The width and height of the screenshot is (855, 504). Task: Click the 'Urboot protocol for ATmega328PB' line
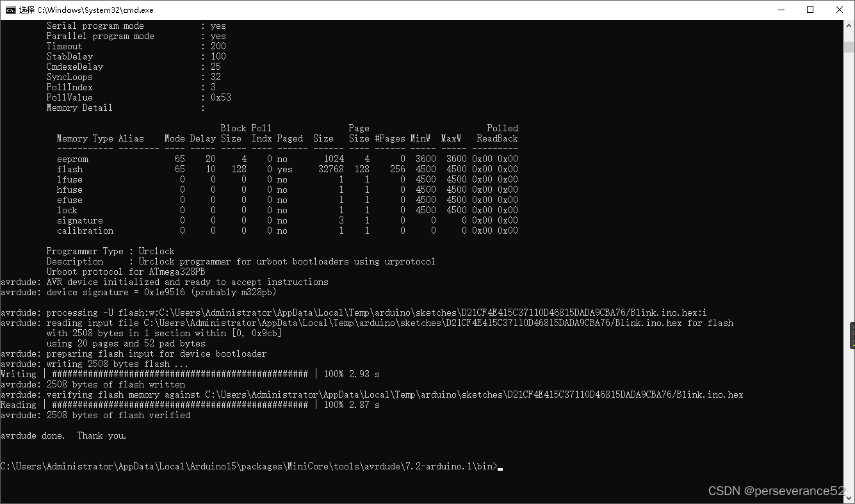click(126, 272)
